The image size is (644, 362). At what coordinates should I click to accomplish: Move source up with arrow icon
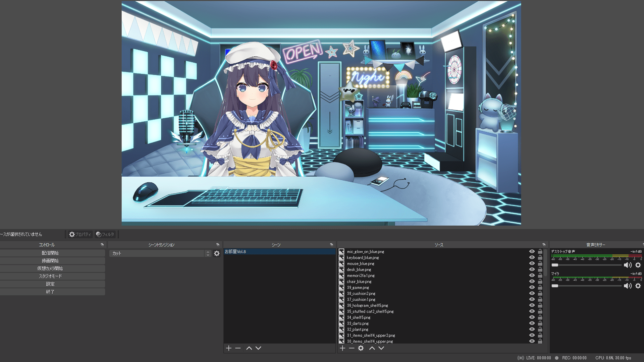372,348
